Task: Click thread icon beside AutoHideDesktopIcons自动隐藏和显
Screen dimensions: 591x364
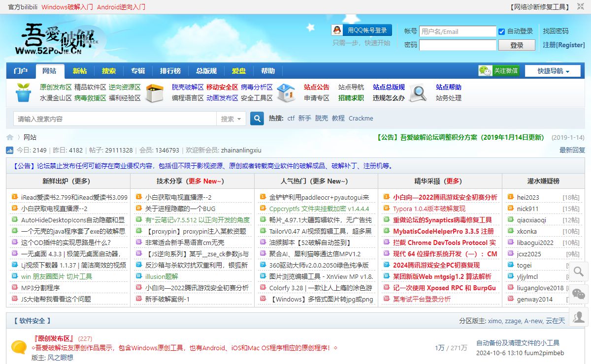Action: tap(14, 220)
